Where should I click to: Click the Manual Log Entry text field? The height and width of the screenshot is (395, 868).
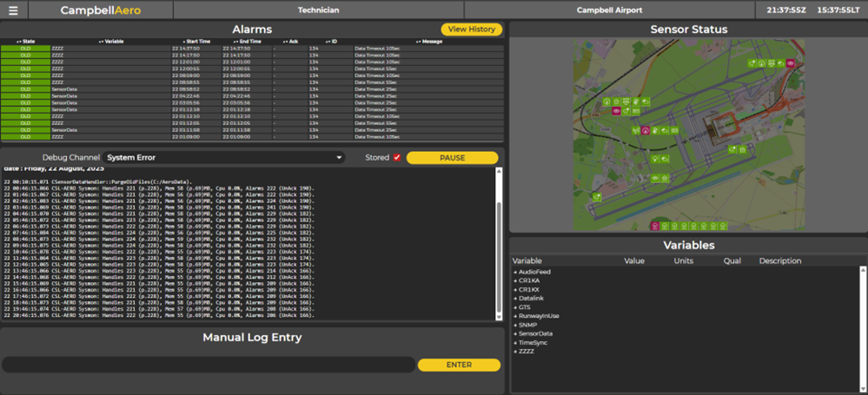point(209,365)
